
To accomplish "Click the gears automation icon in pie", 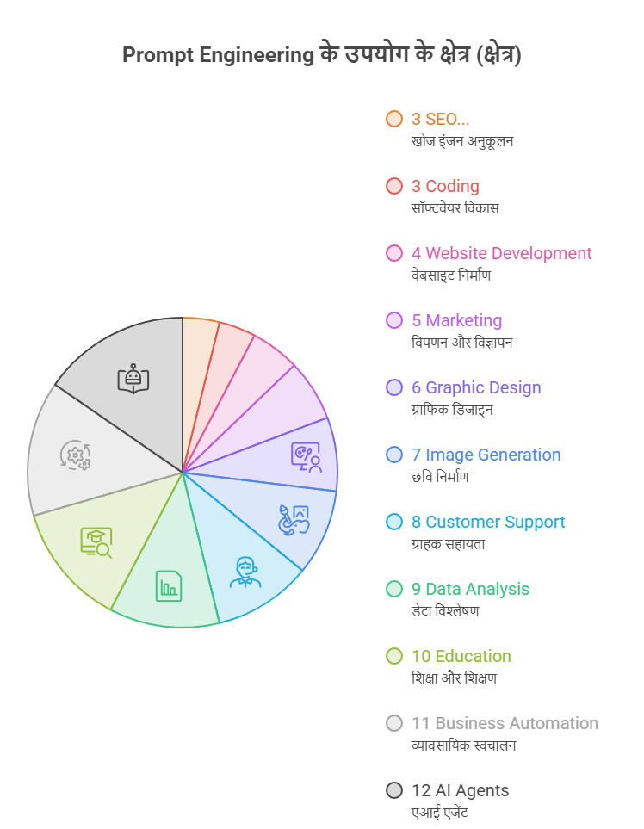I will pos(75,455).
